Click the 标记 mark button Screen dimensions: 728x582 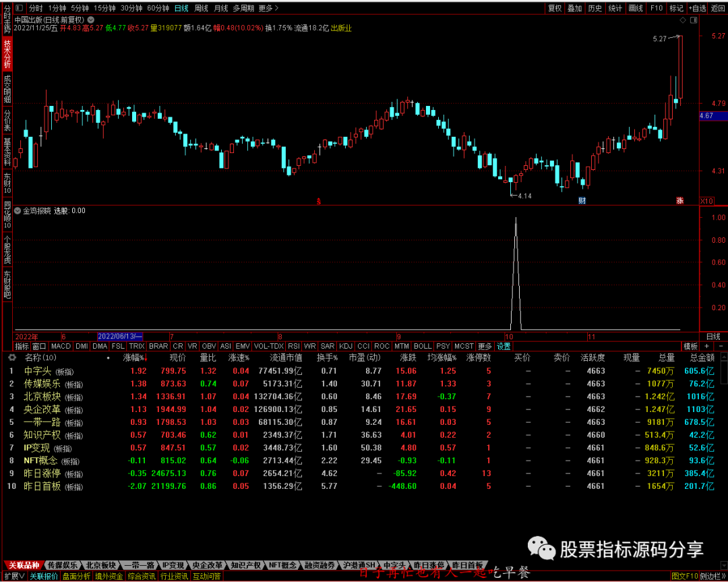point(676,8)
